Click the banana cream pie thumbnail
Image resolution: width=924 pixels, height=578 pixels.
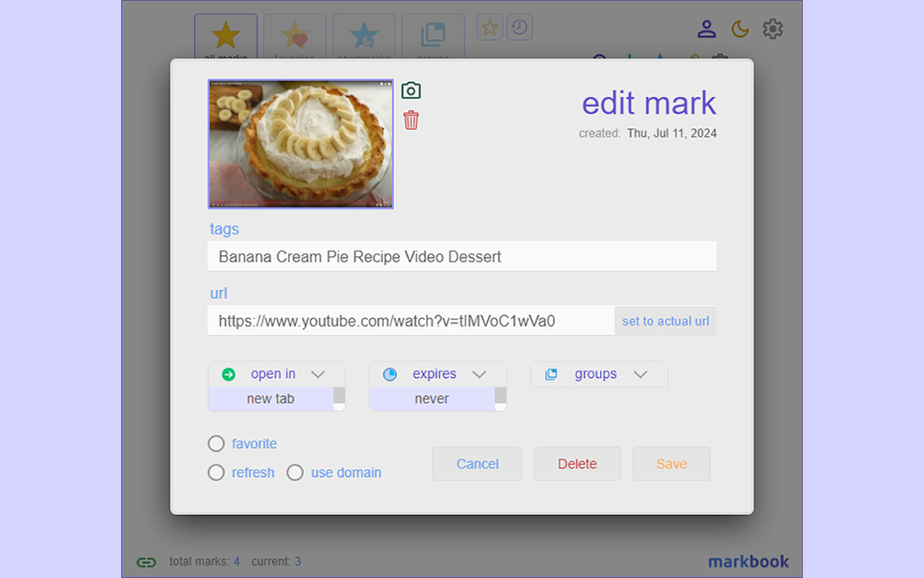[301, 144]
